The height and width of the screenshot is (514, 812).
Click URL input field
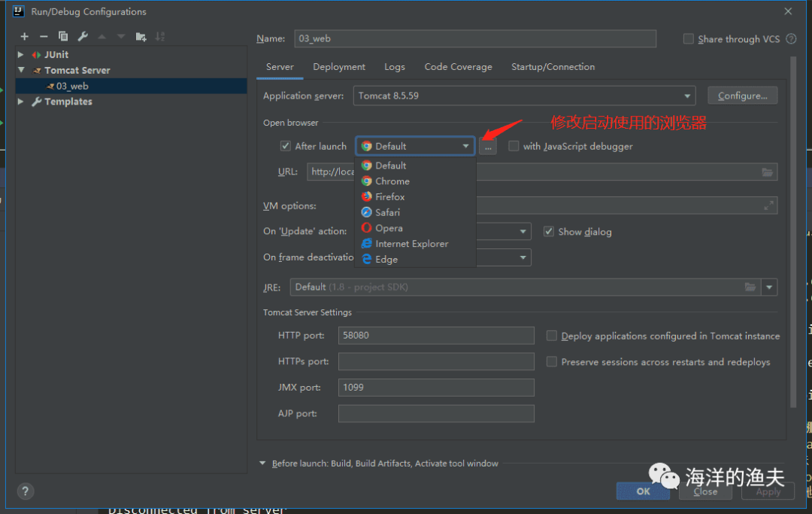click(541, 172)
